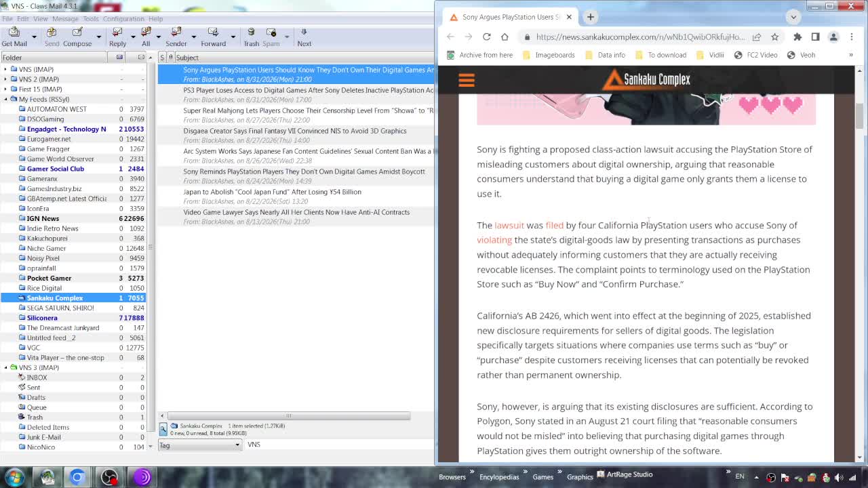Click the message list horizontal scrollbar
Viewport: 868px width, 488px height.
288,415
